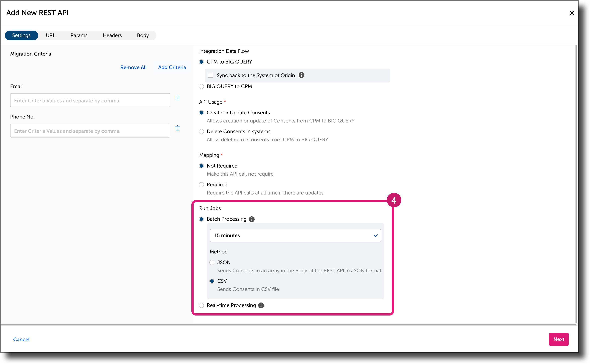Choose JSON as the batch method
Image resolution: width=590 pixels, height=364 pixels.
[212, 262]
